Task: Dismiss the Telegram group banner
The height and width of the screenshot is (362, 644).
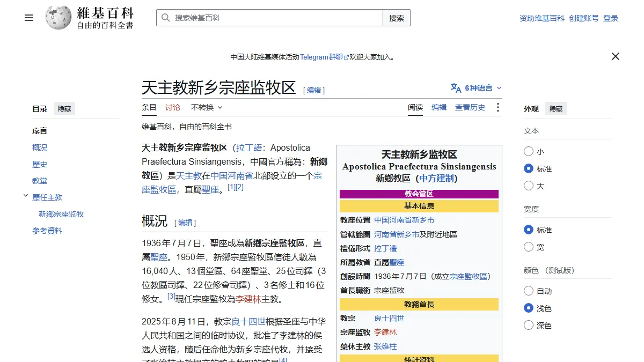Action: 616,56
